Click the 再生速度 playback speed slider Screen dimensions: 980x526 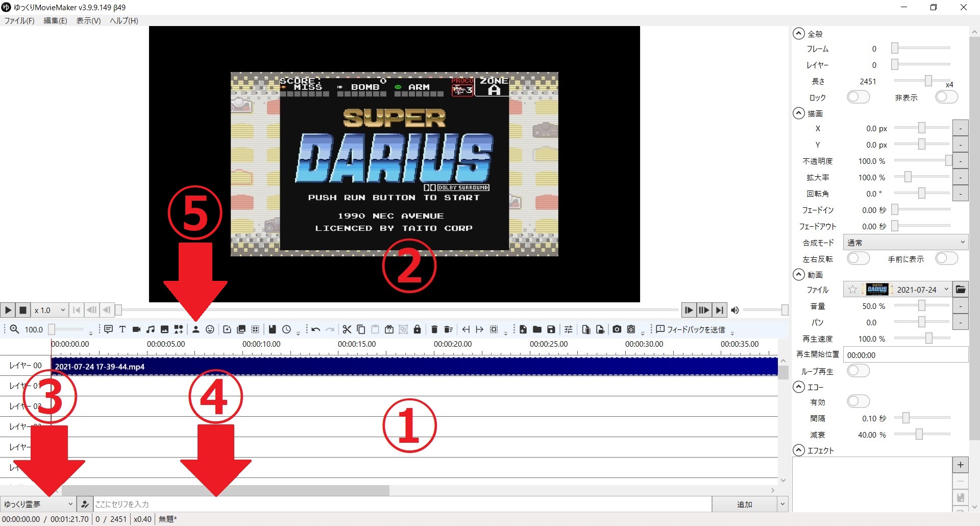pyautogui.click(x=922, y=338)
